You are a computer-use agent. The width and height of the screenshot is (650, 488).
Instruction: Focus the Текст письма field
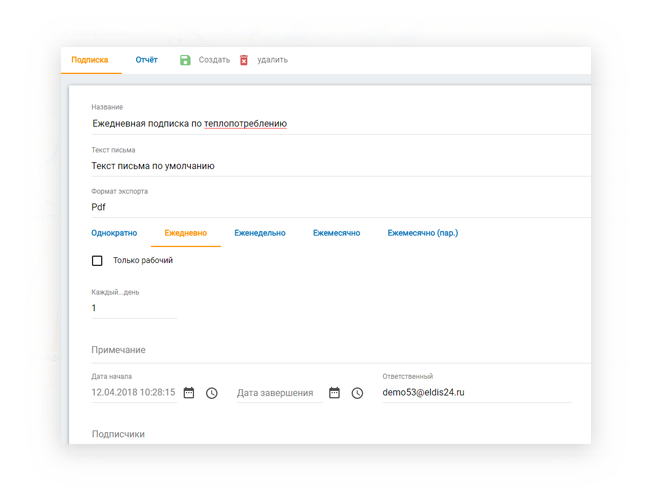pyautogui.click(x=341, y=166)
